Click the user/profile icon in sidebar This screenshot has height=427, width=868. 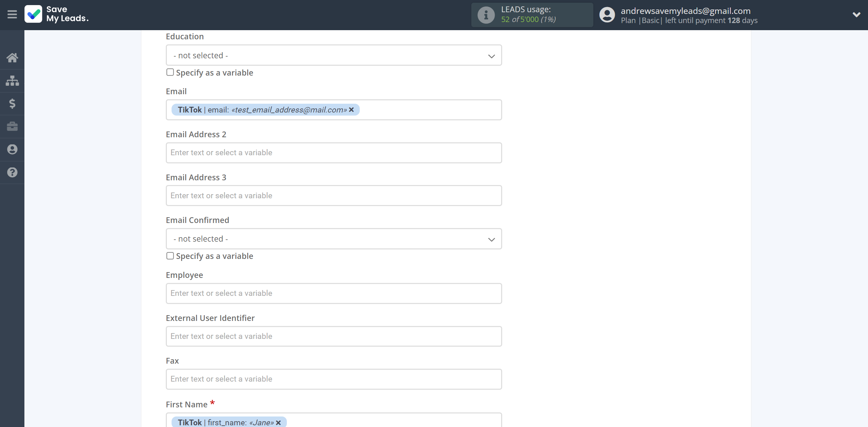[12, 149]
